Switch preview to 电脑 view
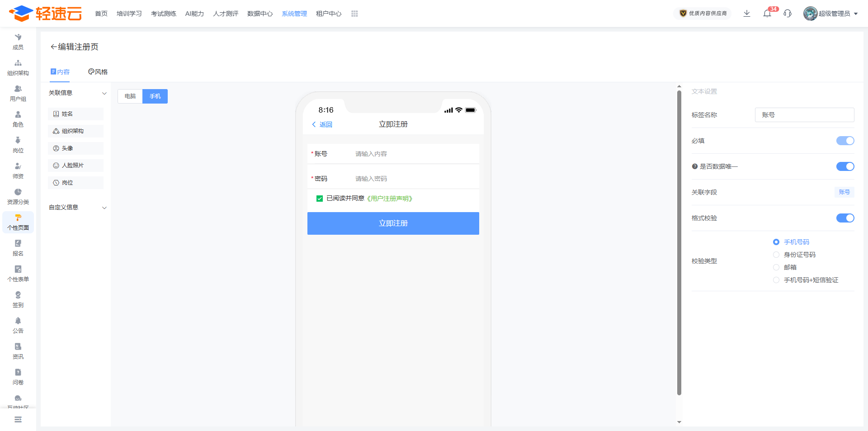The width and height of the screenshot is (868, 431). click(130, 96)
